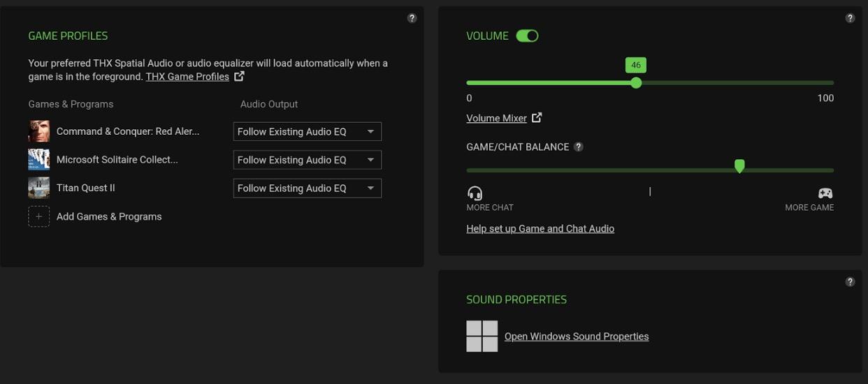Click the Microsoft Solitaire Collect... entry

tap(117, 159)
